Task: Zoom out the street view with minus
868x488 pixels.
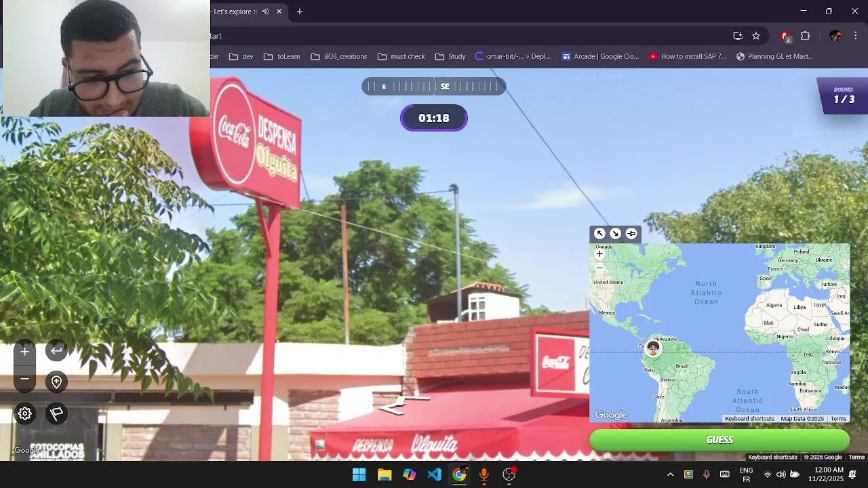Action: click(25, 379)
